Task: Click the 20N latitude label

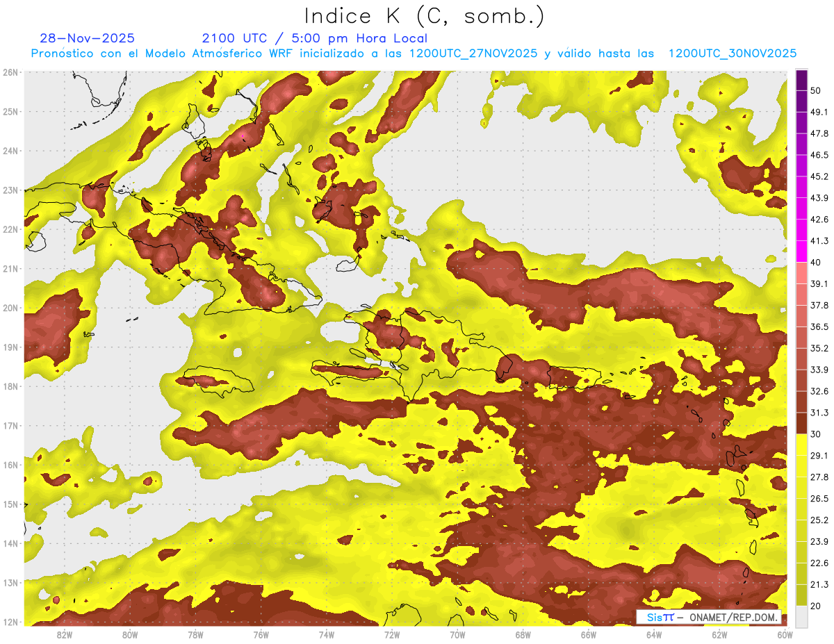Action: pos(10,308)
